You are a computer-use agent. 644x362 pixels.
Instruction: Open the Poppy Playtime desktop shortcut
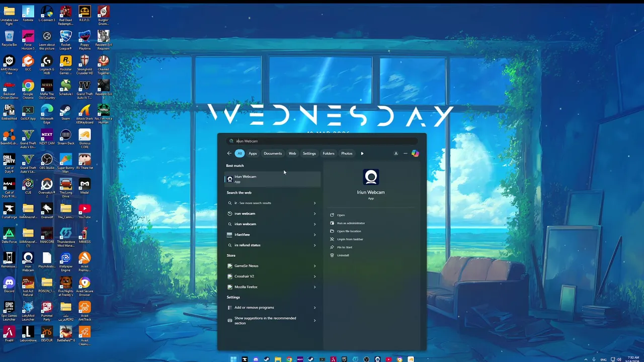(x=85, y=40)
